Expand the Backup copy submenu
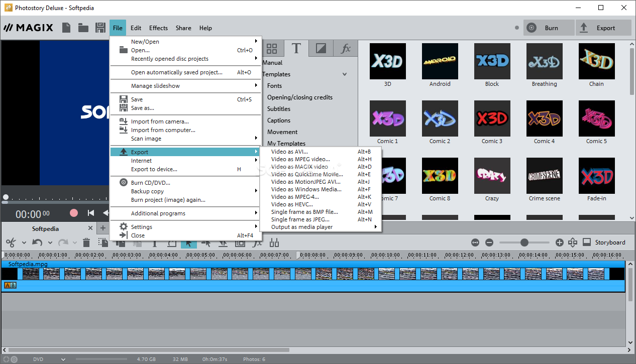 (186, 191)
